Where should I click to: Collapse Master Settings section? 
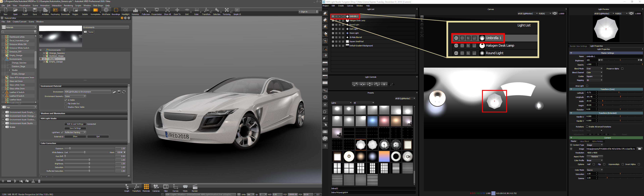[571, 53]
